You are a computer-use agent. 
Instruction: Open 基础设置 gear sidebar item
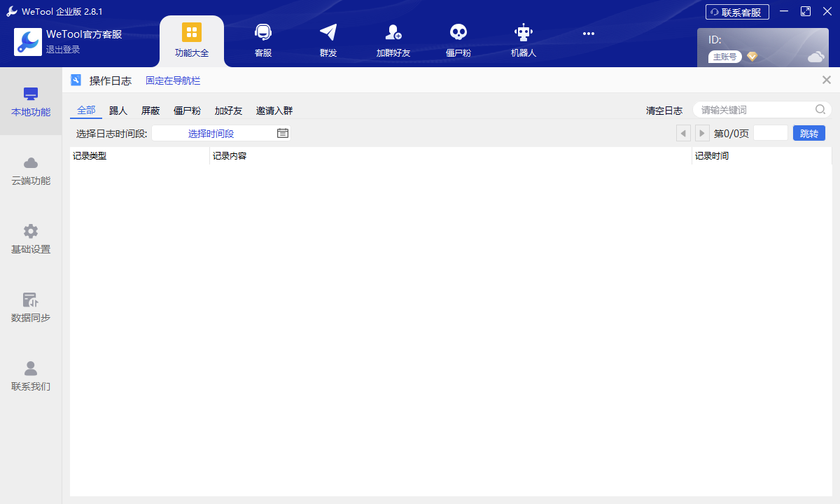(x=31, y=239)
